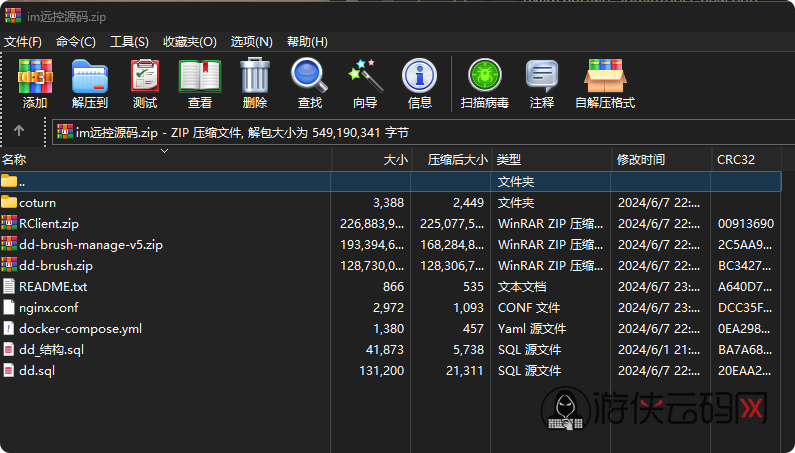This screenshot has height=453, width=795.
Task: Open the 文件(F) menu
Action: click(23, 41)
